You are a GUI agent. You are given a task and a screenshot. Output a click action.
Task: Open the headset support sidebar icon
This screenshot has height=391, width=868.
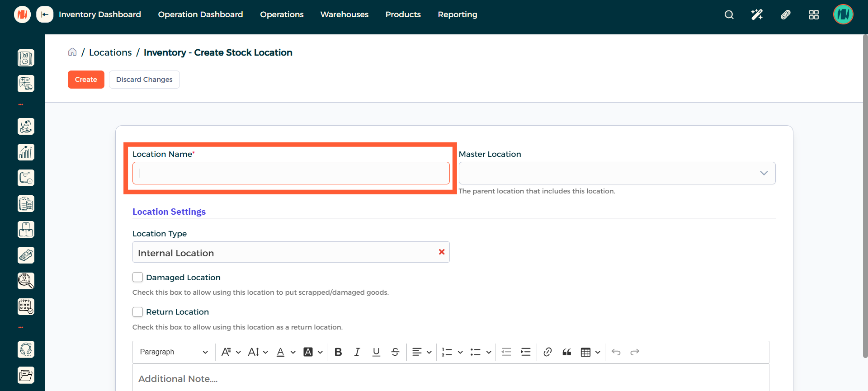[x=26, y=349]
